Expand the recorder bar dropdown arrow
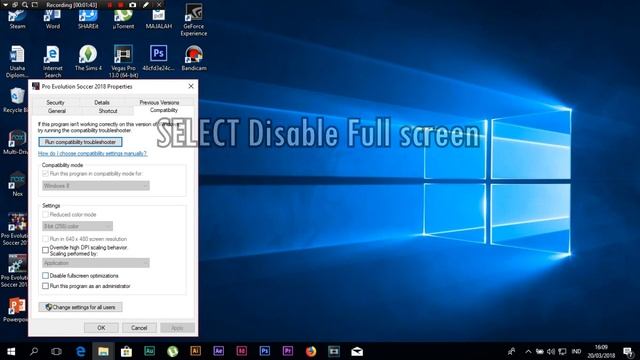640x360 pixels. coord(5,4)
